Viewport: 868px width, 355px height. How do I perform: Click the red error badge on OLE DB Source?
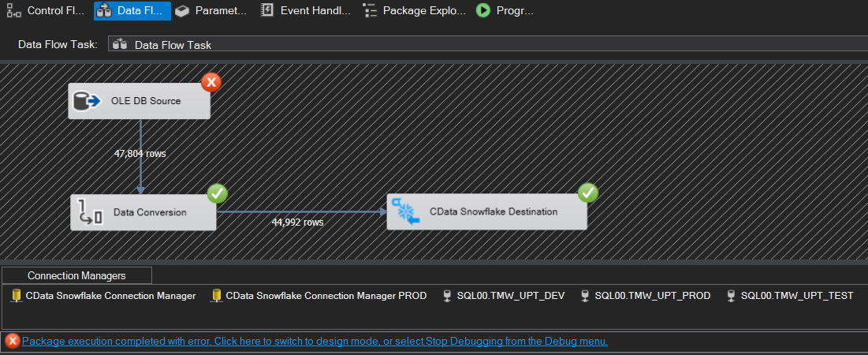pos(211,83)
